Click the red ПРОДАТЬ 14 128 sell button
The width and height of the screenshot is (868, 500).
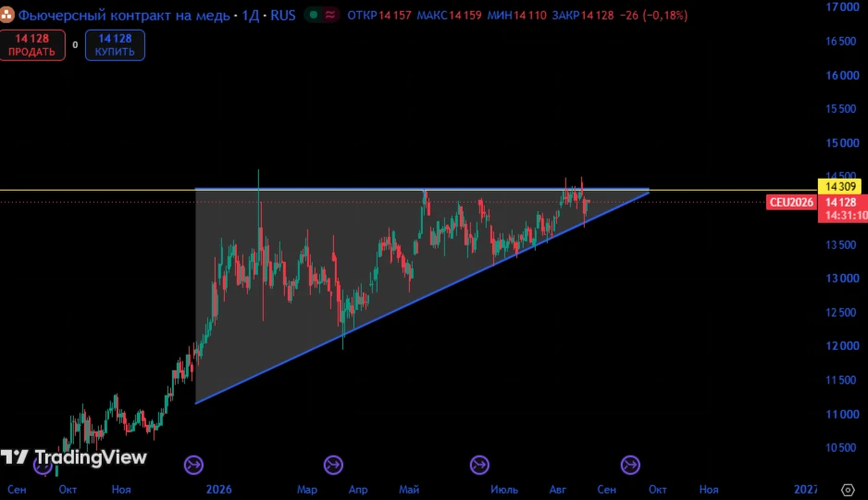point(32,44)
